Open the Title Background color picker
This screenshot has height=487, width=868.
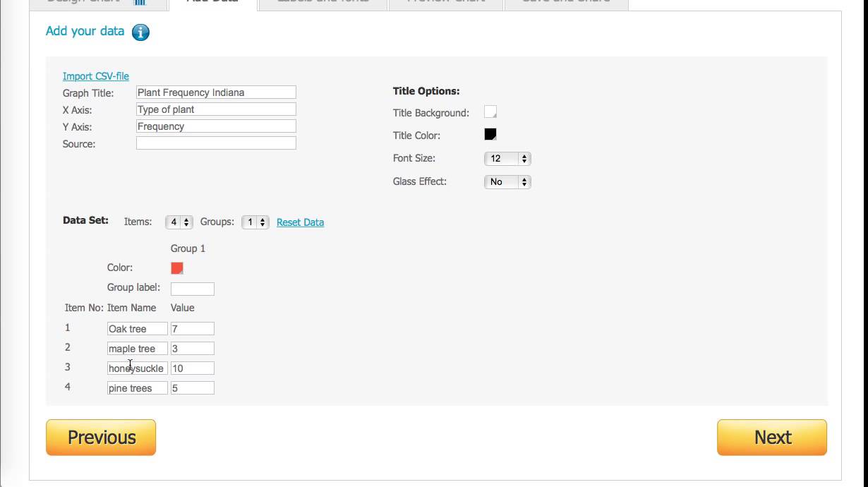tap(490, 112)
